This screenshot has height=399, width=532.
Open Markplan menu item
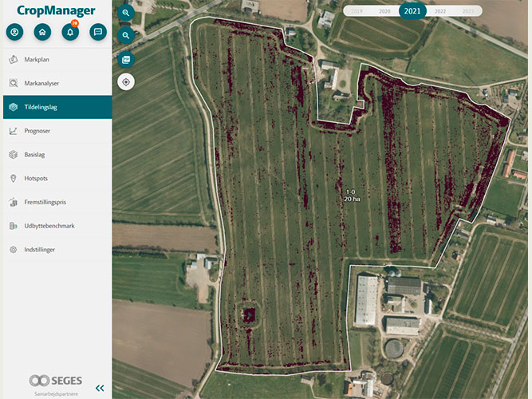[40, 60]
